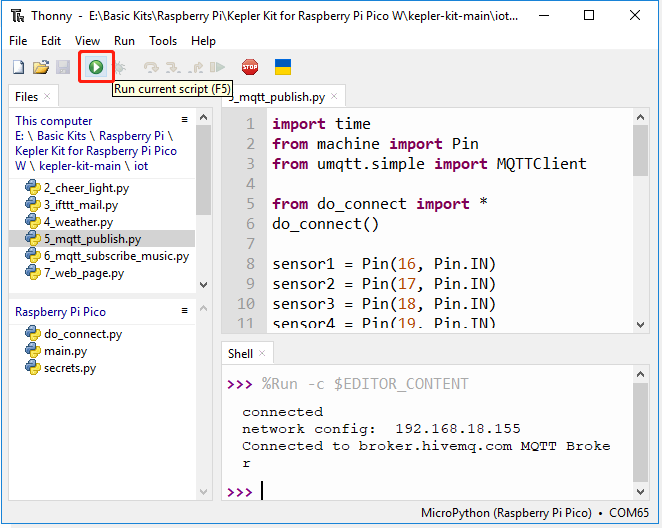Click the This computer link
The width and height of the screenshot is (662, 528).
tap(54, 121)
